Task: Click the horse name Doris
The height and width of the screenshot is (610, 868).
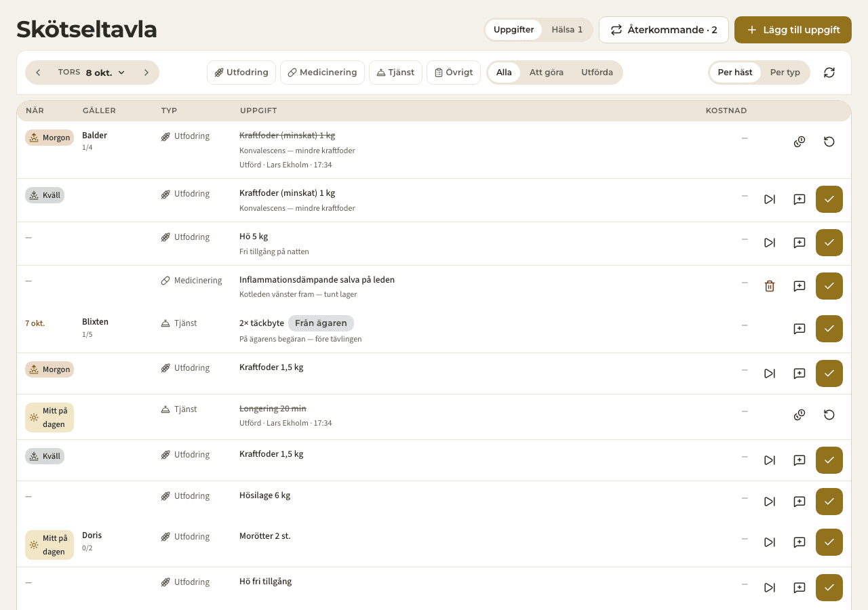Action: [92, 535]
